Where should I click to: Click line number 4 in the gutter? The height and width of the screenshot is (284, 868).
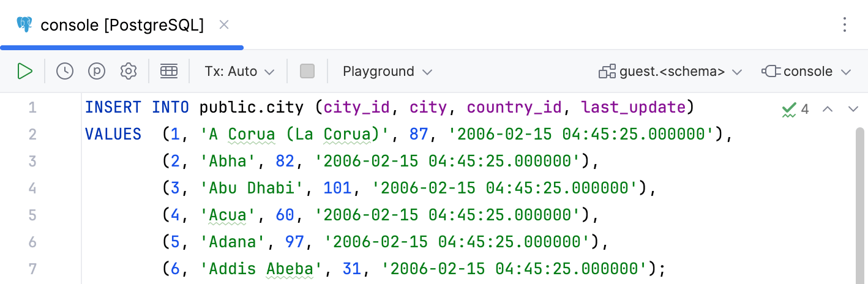[x=32, y=188]
